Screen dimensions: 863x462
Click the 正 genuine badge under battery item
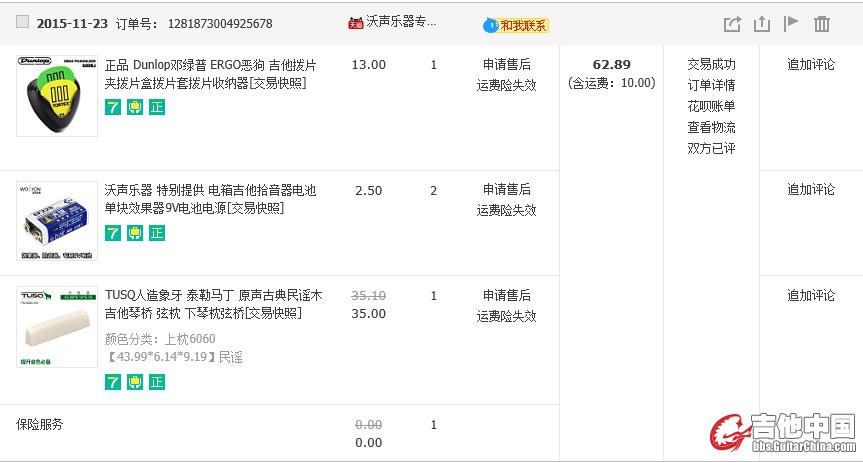point(157,233)
